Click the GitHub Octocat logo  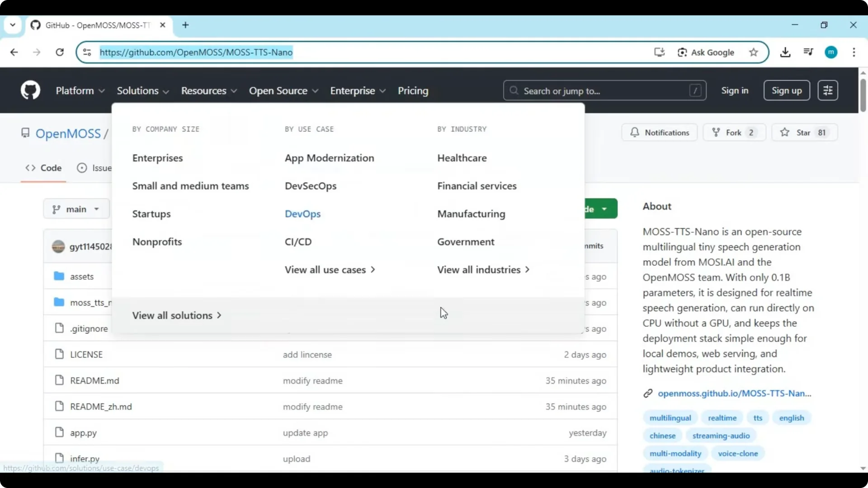tap(30, 90)
